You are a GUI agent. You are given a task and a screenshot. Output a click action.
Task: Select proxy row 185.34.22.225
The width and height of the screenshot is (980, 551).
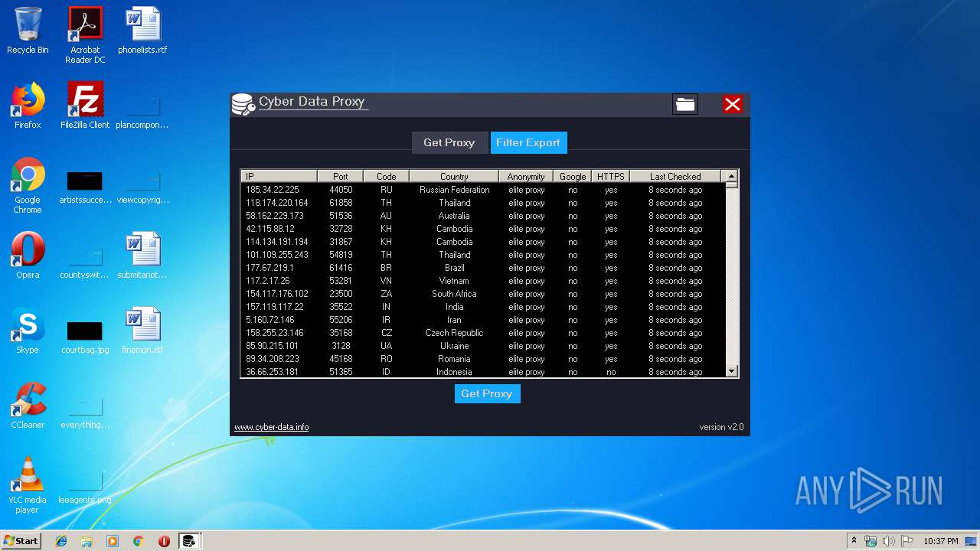(483, 190)
